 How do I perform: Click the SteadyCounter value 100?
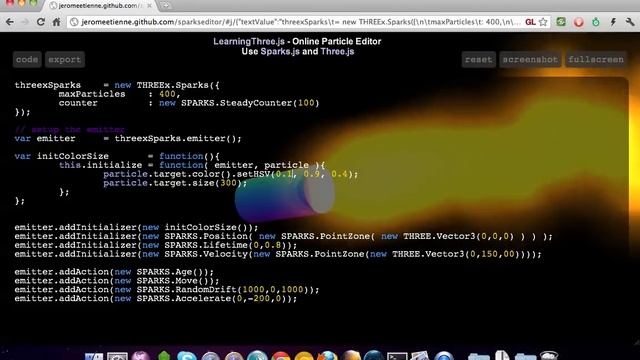pyautogui.click(x=306, y=103)
